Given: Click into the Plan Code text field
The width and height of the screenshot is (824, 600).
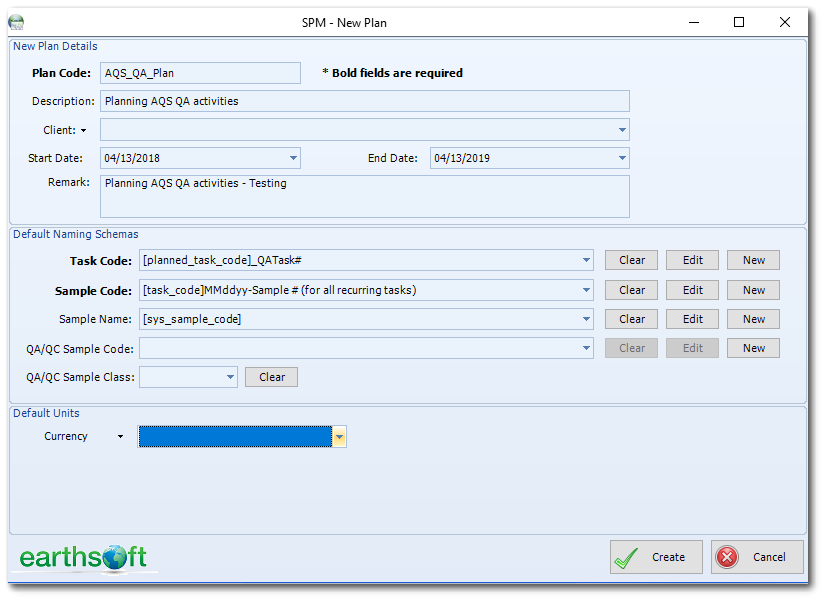Looking at the screenshot, I should (200, 73).
